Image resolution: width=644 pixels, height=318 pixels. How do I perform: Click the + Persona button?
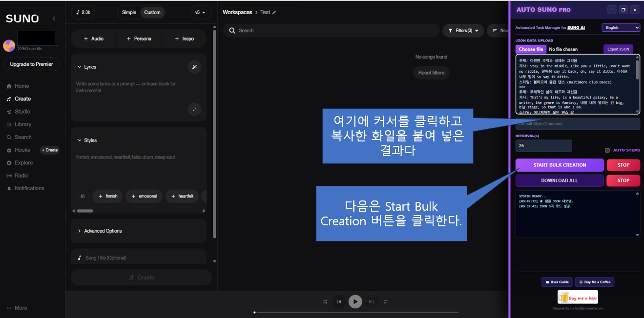139,39
